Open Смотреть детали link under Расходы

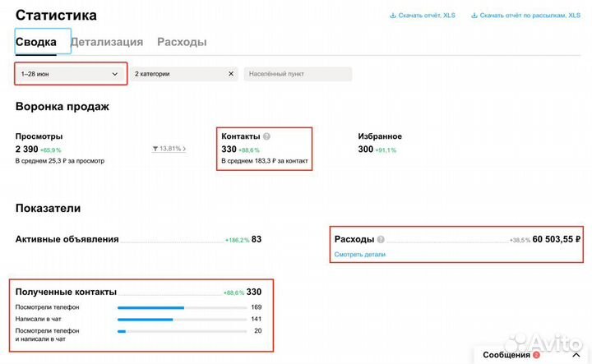pyautogui.click(x=360, y=255)
